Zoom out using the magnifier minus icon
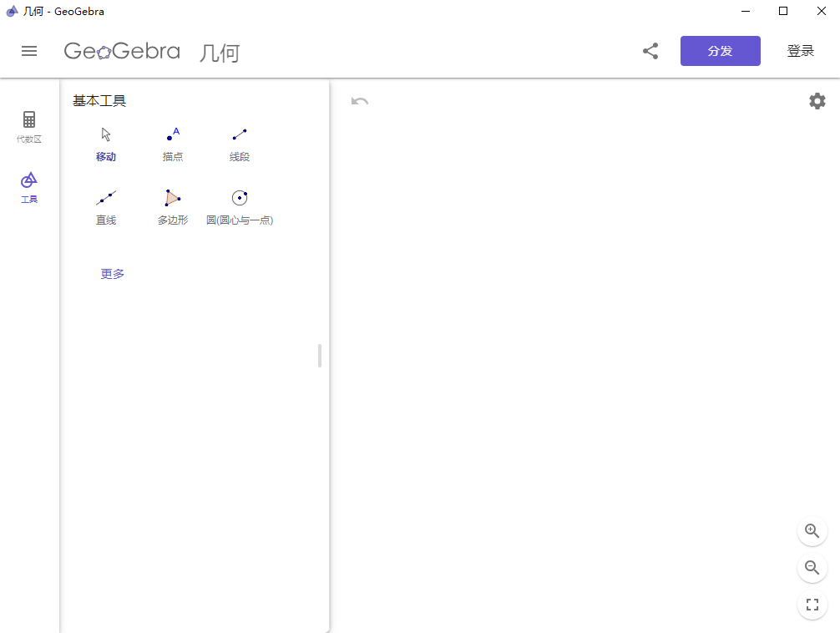This screenshot has height=633, width=840. point(812,568)
